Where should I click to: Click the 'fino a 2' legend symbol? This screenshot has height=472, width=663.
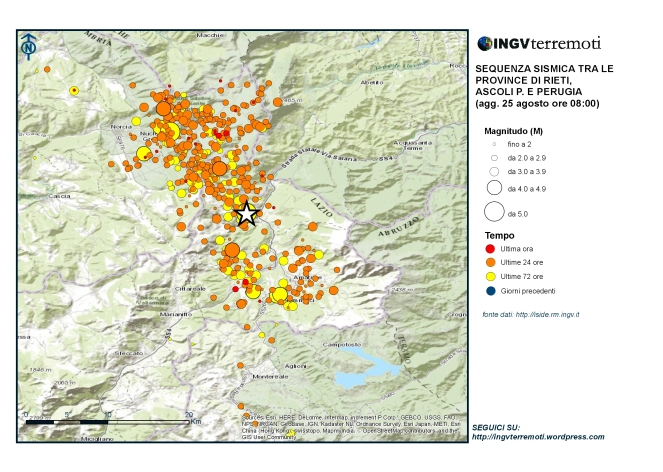tap(493, 144)
